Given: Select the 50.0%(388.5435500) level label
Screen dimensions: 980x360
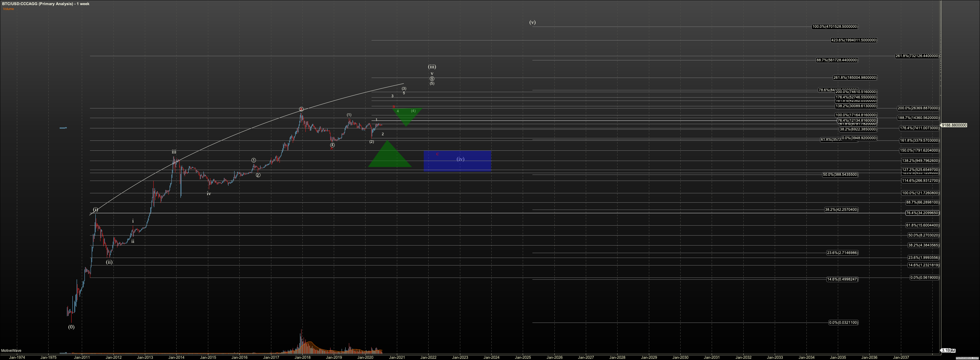Looking at the screenshot, I should point(840,175).
